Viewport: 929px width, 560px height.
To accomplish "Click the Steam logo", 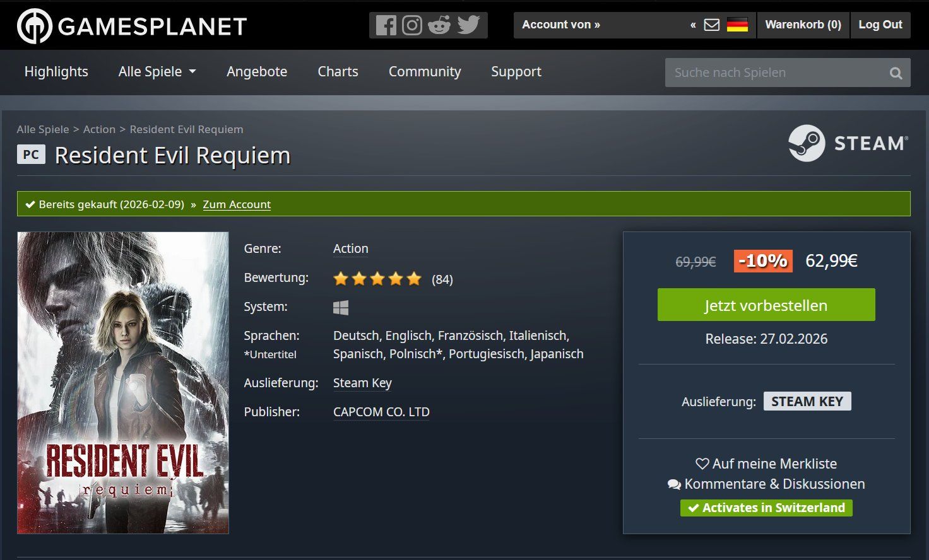I will 849,143.
